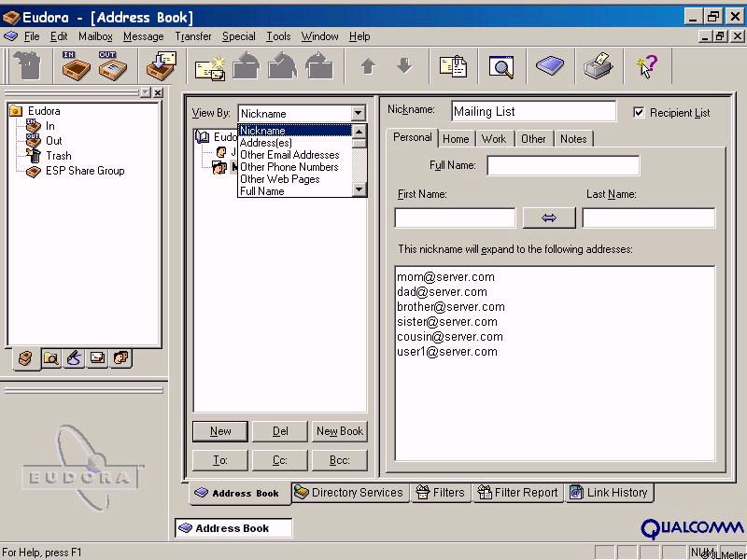Screen dimensions: 747x560
Task: Open the Out mailbox toolbar icon
Action: 112,65
